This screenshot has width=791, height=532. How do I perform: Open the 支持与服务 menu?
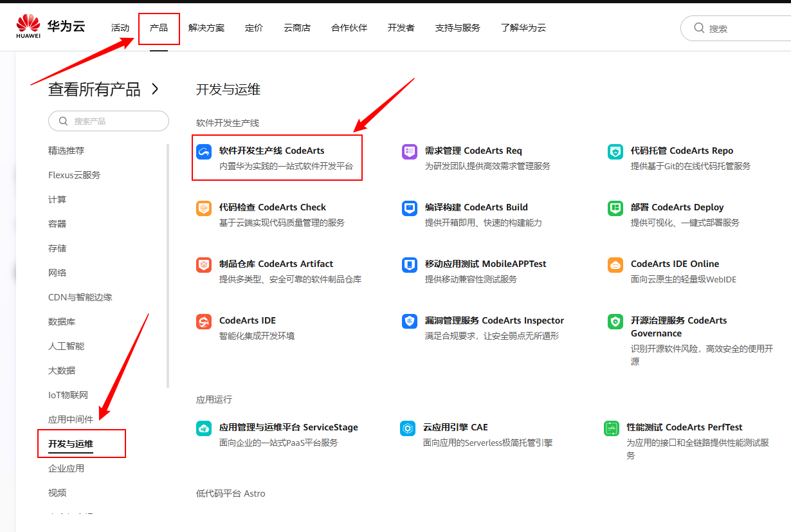(458, 28)
